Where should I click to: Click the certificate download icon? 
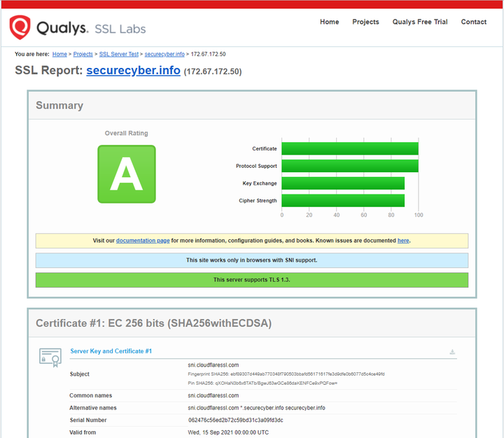[x=452, y=352]
